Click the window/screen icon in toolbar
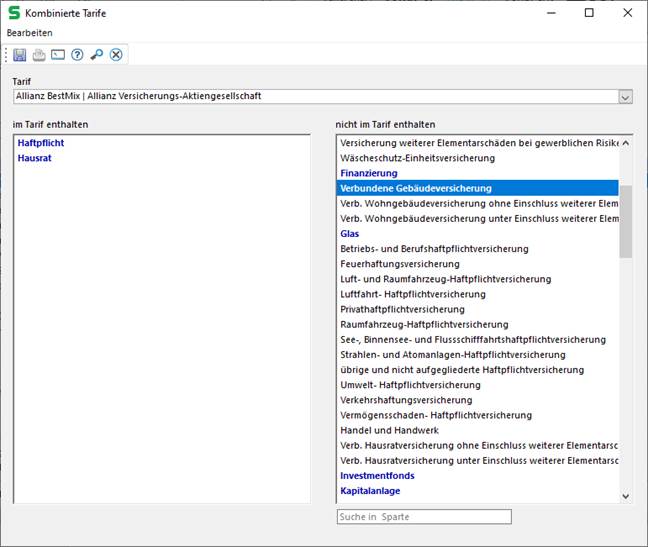This screenshot has width=648, height=547. (58, 54)
